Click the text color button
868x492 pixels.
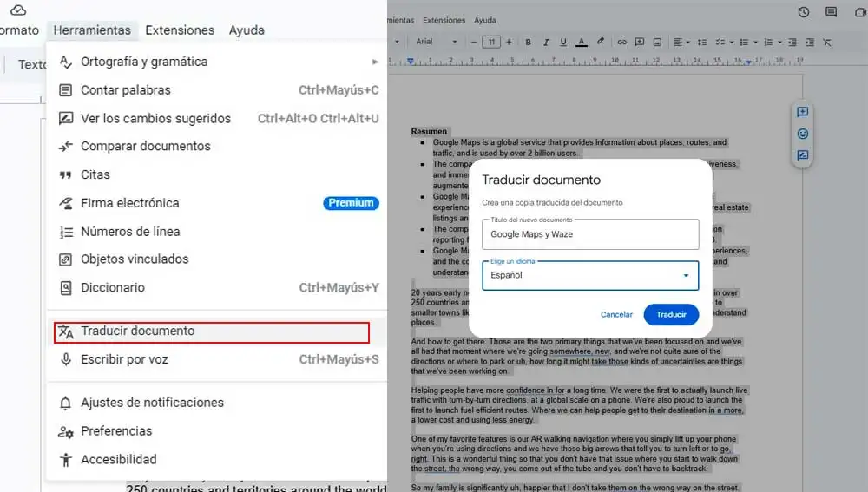582,42
